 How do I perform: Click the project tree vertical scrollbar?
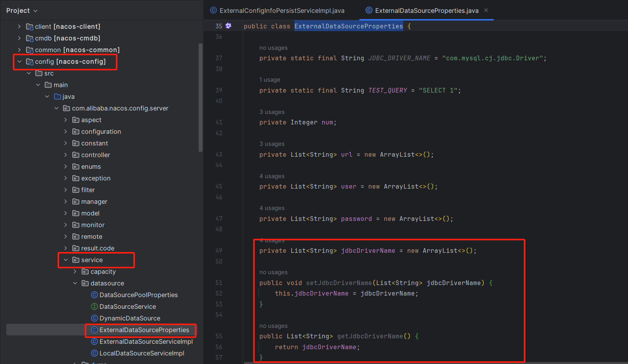click(x=201, y=97)
